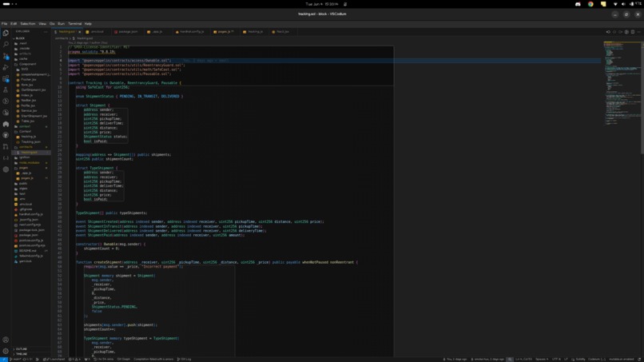Click the sync changes status bar icon
This screenshot has width=644, height=362.
click(x=27, y=359)
